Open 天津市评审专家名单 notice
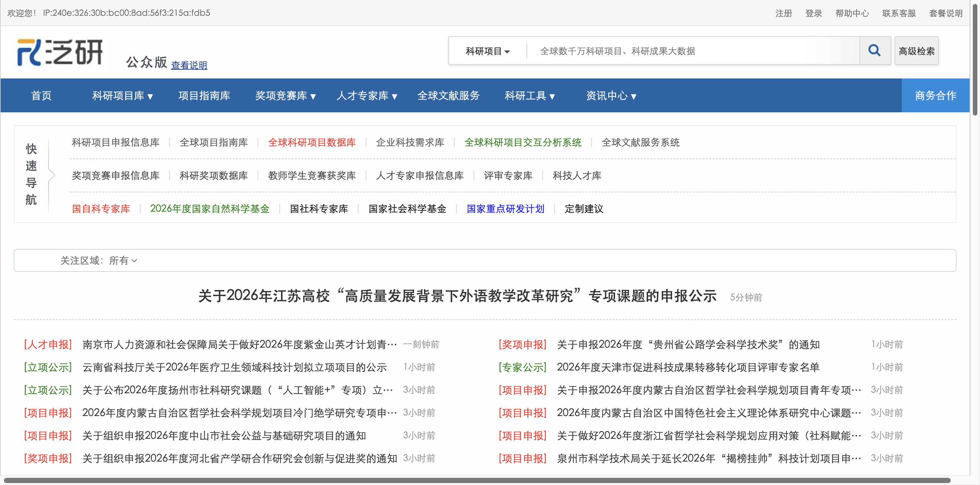This screenshot has width=980, height=485. [x=688, y=367]
